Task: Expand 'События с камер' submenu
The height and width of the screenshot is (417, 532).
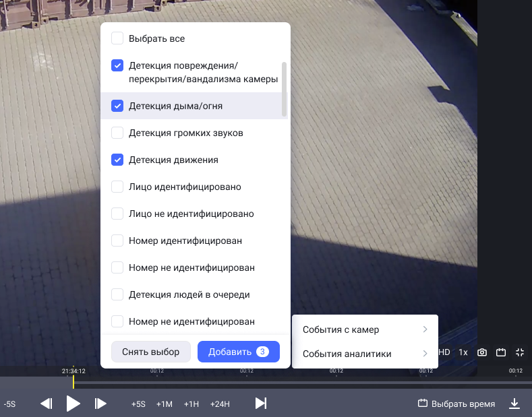Action: (x=365, y=329)
